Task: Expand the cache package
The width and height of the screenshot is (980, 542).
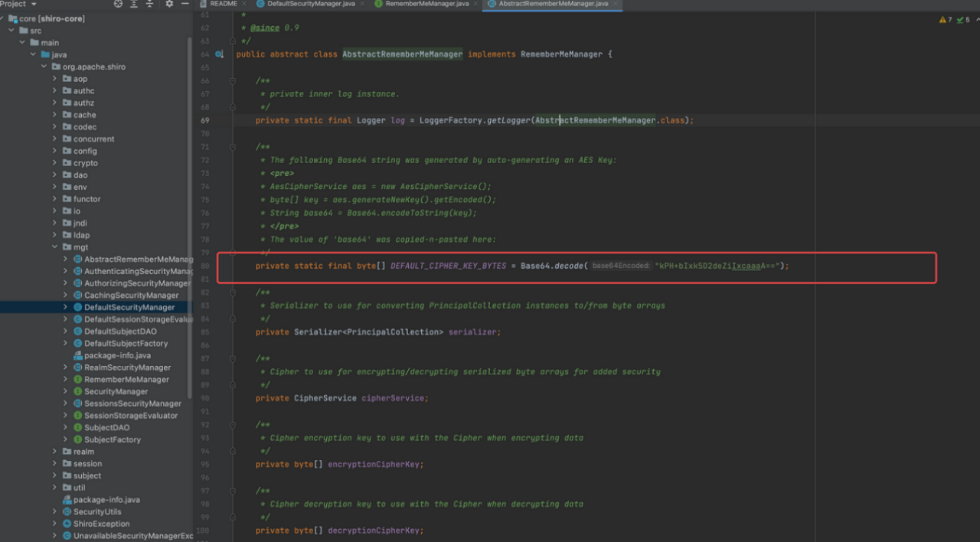Action: point(55,115)
